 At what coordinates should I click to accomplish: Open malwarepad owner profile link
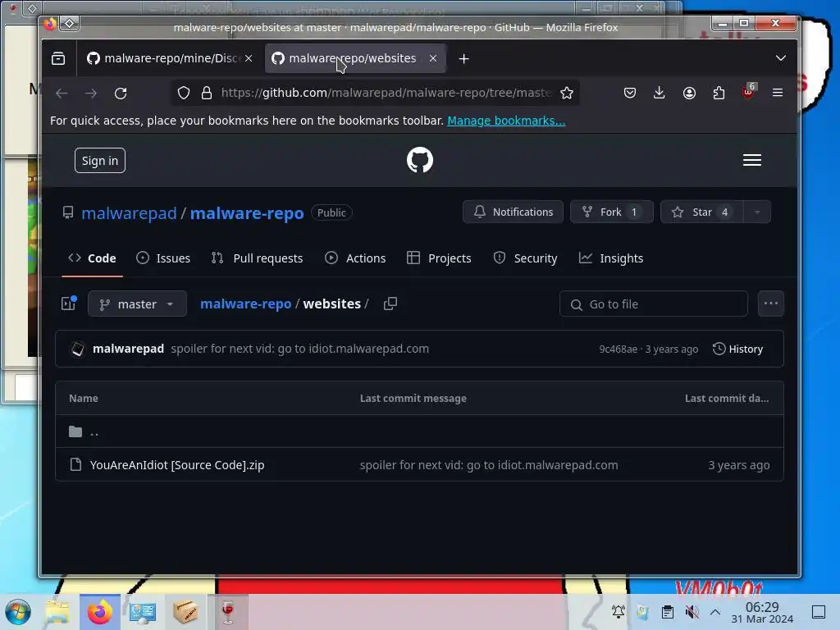[x=129, y=213]
